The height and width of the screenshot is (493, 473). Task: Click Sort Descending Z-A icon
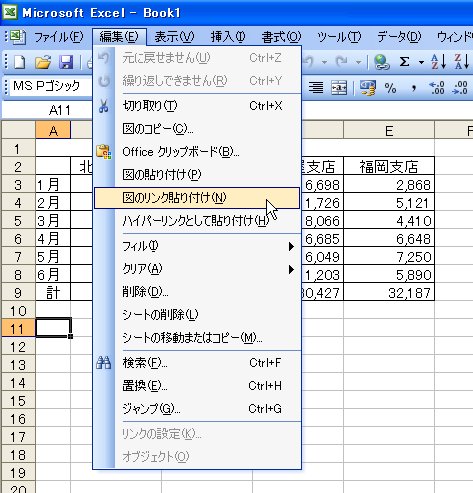tap(462, 62)
